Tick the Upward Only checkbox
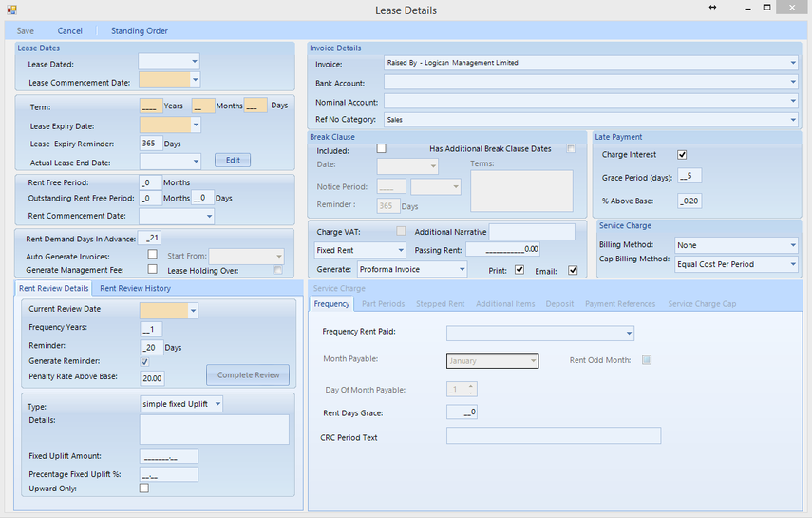 (x=144, y=488)
